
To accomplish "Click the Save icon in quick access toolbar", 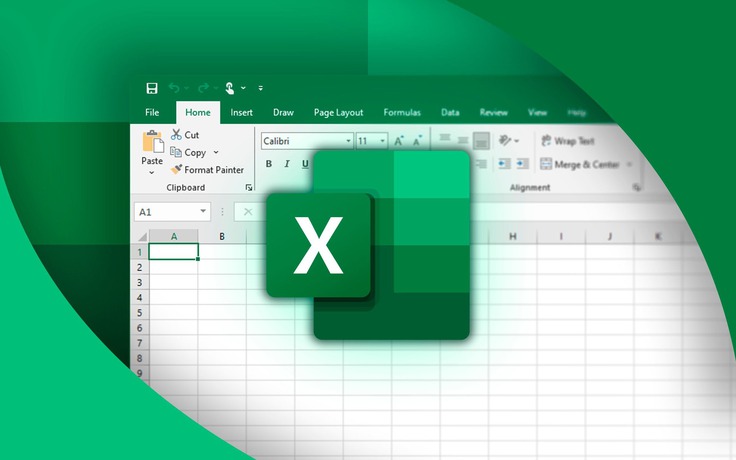I will [x=152, y=88].
